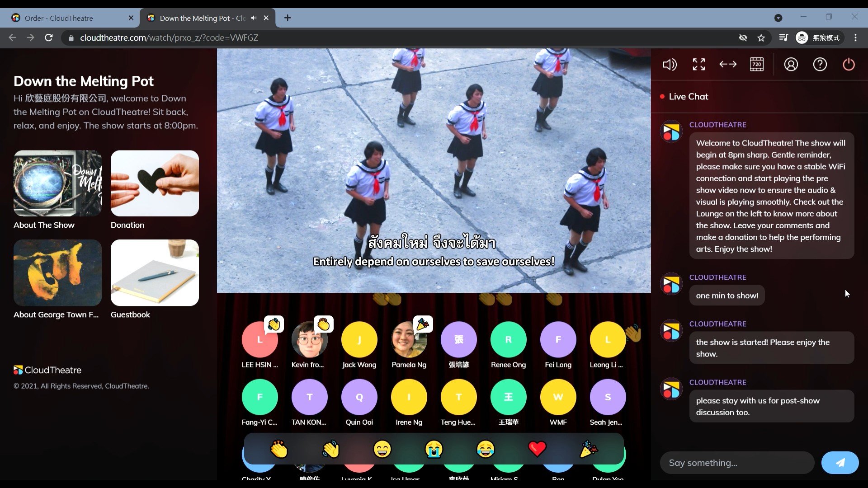The height and width of the screenshot is (488, 868).
Task: Open the help question mark icon
Action: 820,65
